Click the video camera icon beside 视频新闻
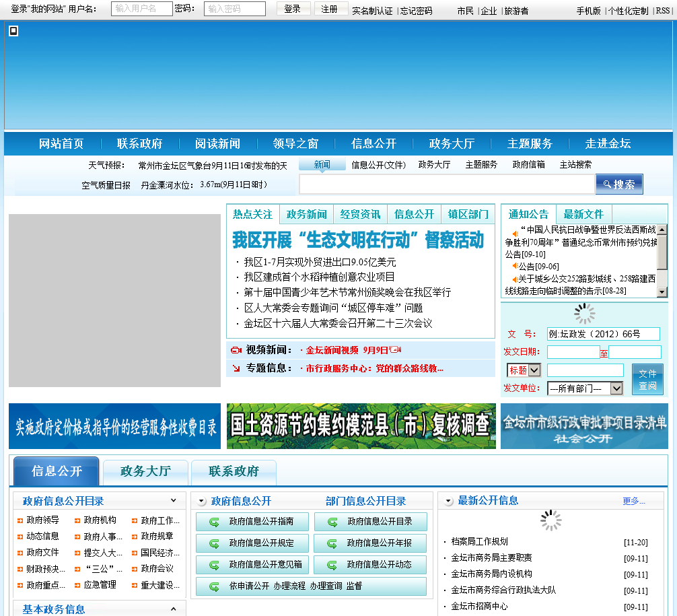The height and width of the screenshot is (616, 677). 236,350
